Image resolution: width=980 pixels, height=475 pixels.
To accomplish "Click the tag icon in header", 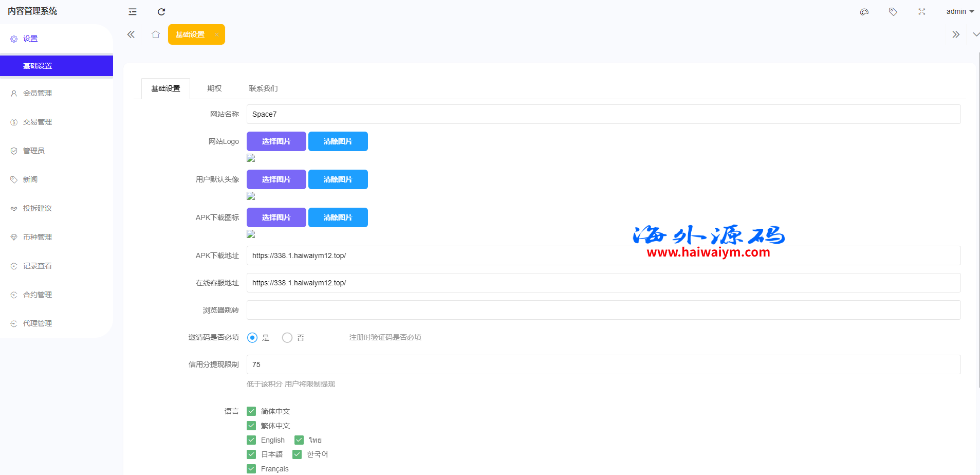I will pyautogui.click(x=893, y=12).
